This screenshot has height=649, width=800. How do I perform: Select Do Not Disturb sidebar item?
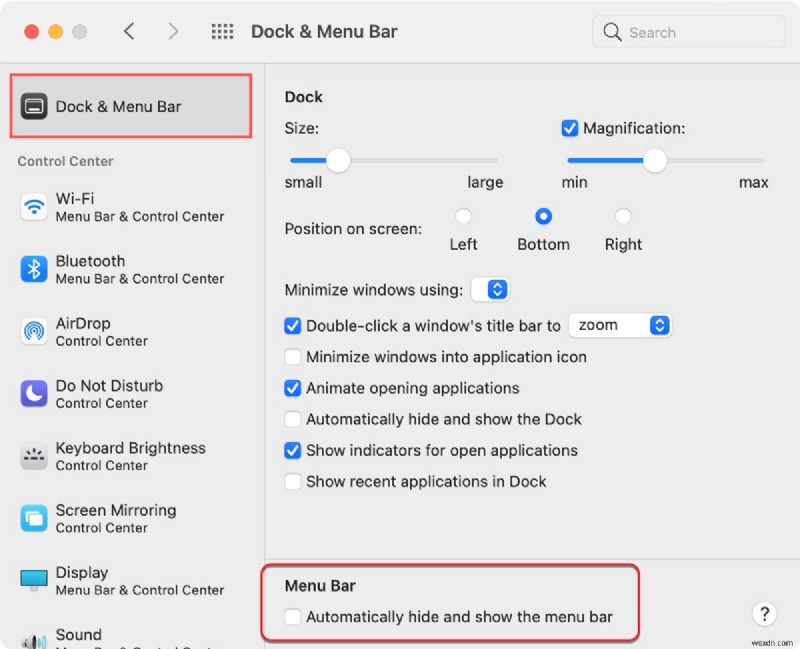[131, 394]
